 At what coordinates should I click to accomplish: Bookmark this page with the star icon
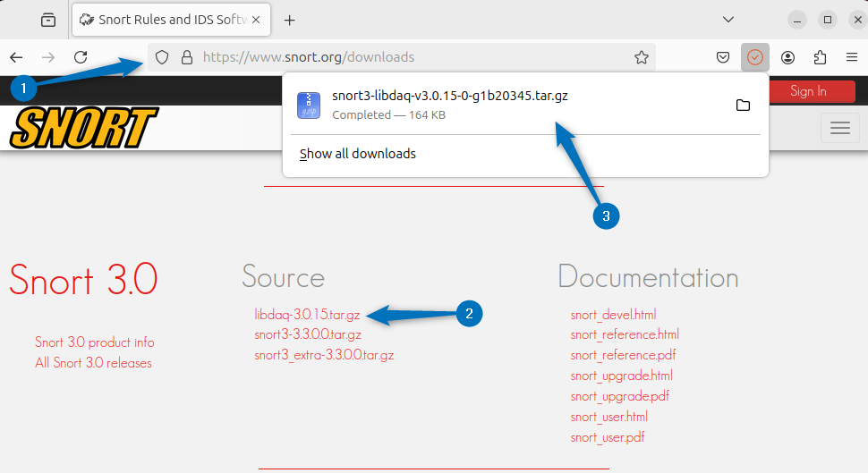pyautogui.click(x=641, y=57)
